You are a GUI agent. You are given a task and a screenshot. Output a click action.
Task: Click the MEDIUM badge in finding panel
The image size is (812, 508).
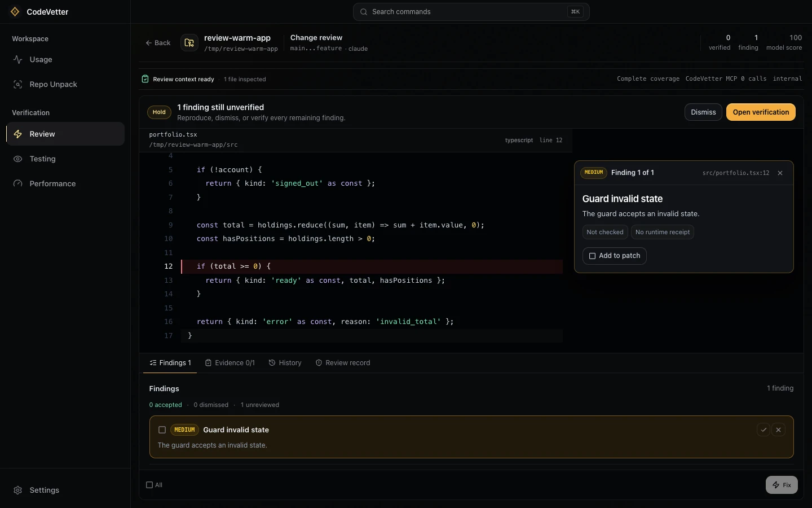593,173
